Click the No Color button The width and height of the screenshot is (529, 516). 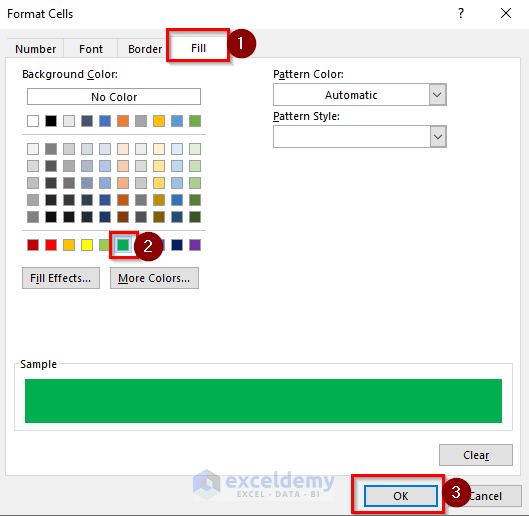pos(114,97)
